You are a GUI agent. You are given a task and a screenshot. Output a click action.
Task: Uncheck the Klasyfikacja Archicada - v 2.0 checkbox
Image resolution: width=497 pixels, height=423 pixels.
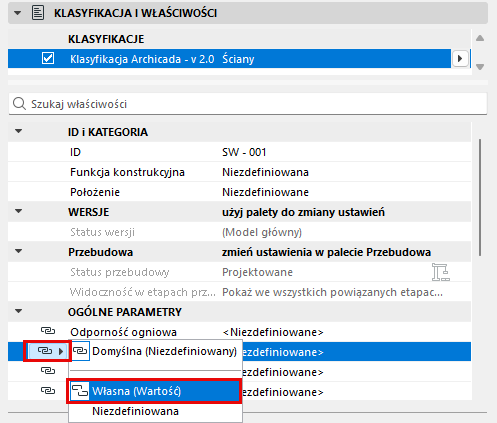pyautogui.click(x=48, y=58)
